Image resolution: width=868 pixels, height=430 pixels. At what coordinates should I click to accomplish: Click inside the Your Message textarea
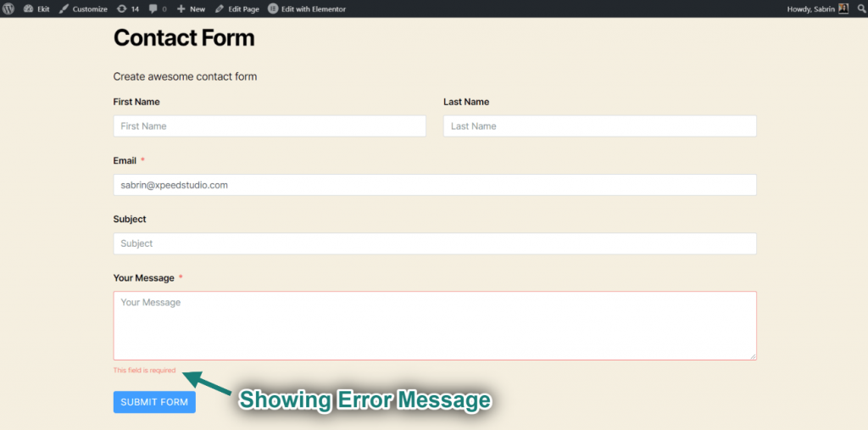click(x=435, y=326)
